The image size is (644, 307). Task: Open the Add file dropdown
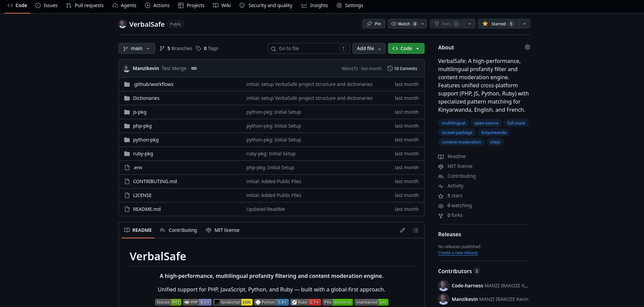point(369,48)
